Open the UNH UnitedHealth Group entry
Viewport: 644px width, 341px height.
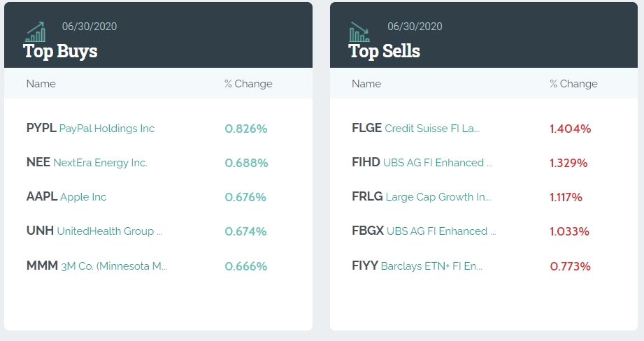[94, 231]
